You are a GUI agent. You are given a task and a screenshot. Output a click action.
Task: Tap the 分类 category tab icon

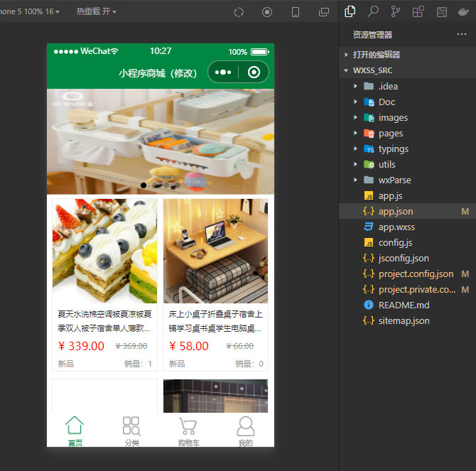point(131,426)
